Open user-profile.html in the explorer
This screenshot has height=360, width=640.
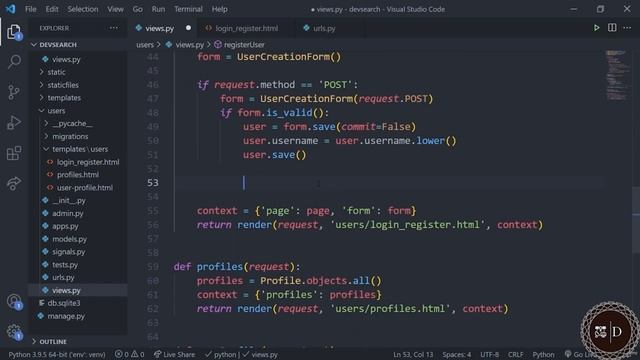84,188
